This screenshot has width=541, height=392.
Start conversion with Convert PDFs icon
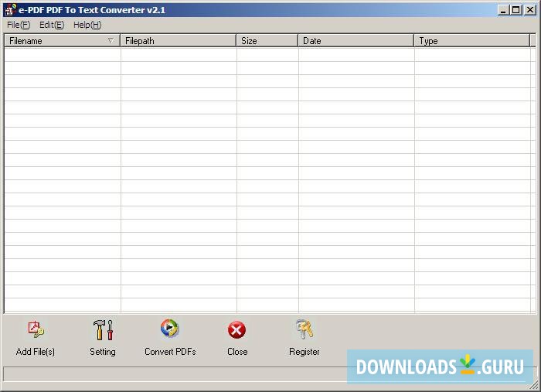(x=169, y=328)
